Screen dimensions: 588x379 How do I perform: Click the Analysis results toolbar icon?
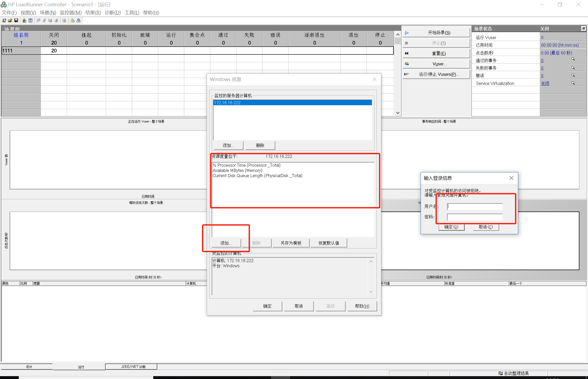pyautogui.click(x=64, y=21)
